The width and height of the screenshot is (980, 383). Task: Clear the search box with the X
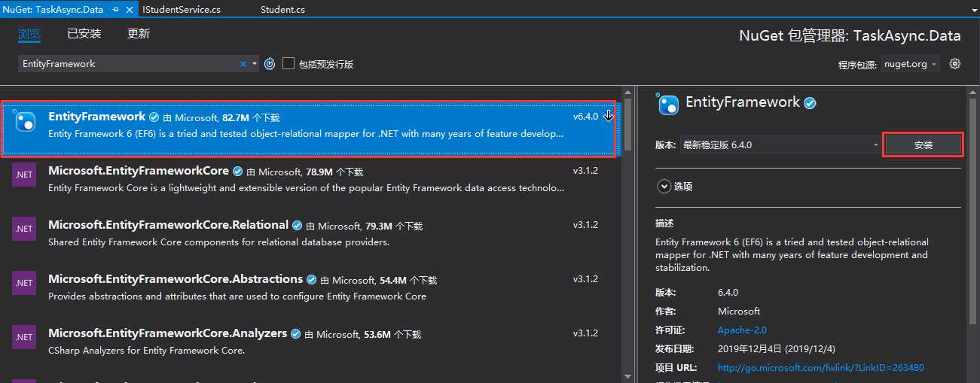(243, 64)
